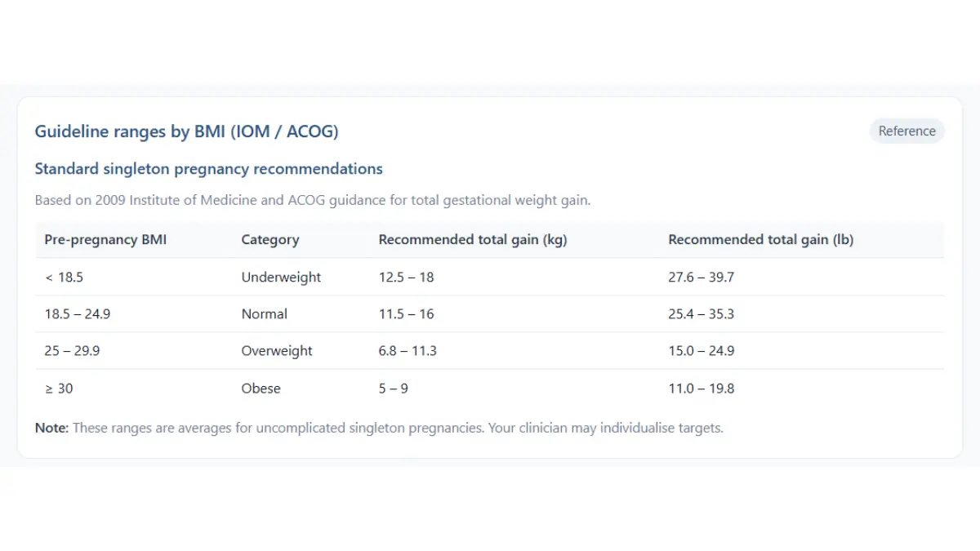This screenshot has height=551, width=980.
Task: Select the Normal category cell
Action: [265, 313]
